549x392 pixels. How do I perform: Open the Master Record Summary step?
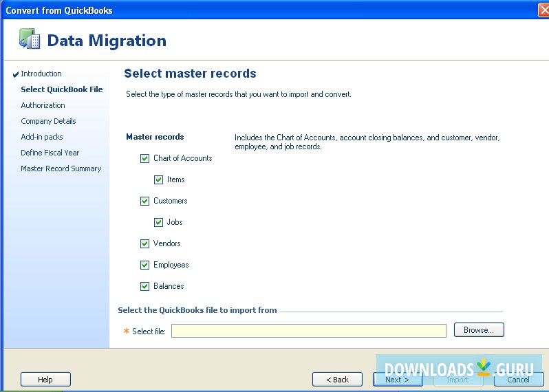61,168
